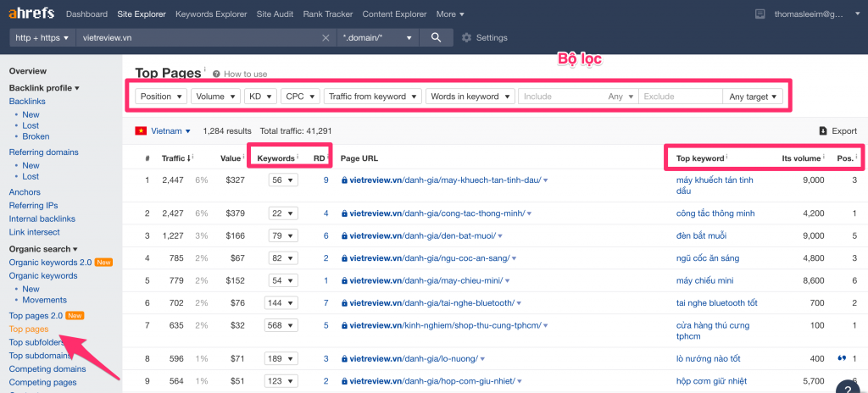Screen dimensions: 868x393
Task: Open Rank Tracker tool
Action: click(328, 14)
